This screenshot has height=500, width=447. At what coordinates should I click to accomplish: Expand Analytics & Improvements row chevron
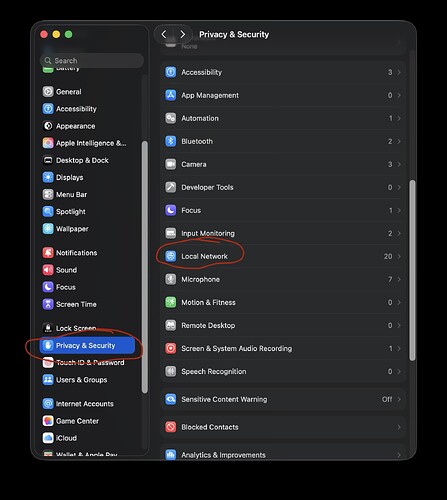[x=399, y=455]
